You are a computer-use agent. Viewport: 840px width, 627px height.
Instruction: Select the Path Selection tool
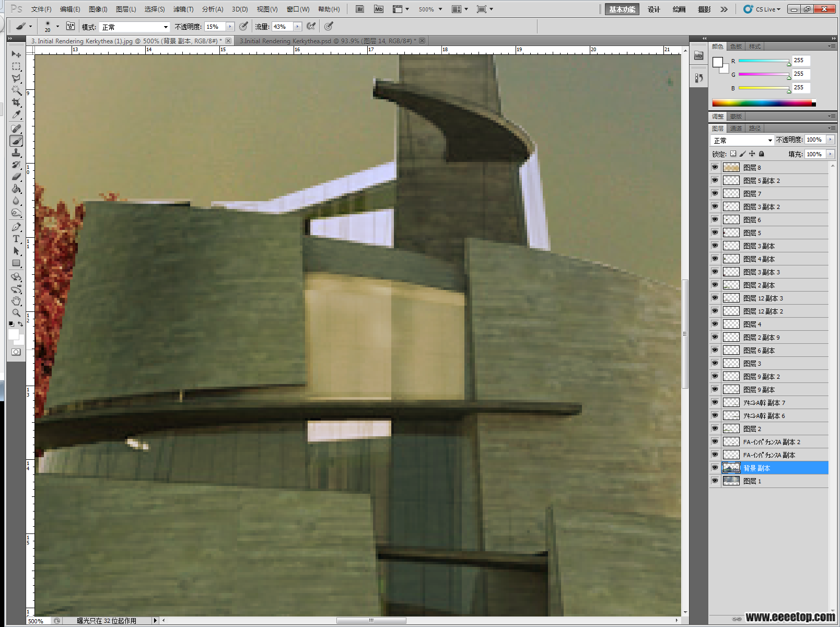pyautogui.click(x=16, y=251)
